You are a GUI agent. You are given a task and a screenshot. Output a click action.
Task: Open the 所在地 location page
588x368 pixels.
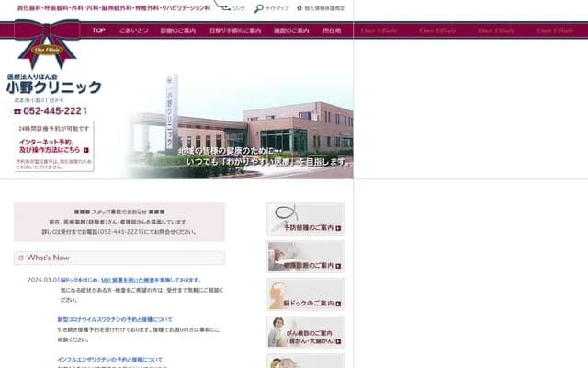332,30
